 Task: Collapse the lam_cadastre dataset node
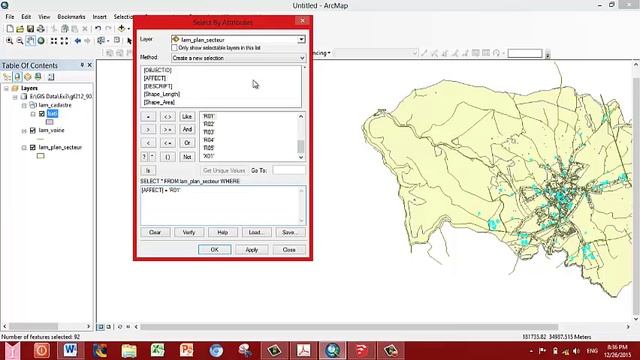24,105
